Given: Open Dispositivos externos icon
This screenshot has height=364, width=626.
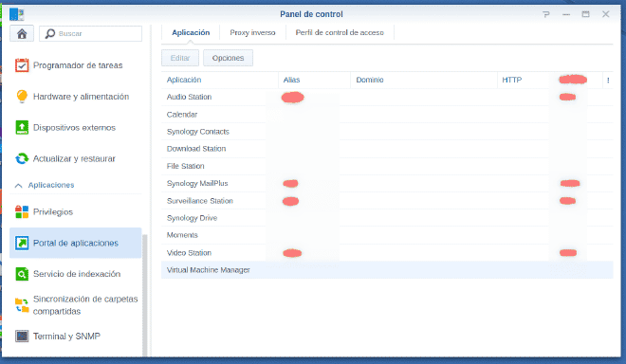Looking at the screenshot, I should point(22,127).
